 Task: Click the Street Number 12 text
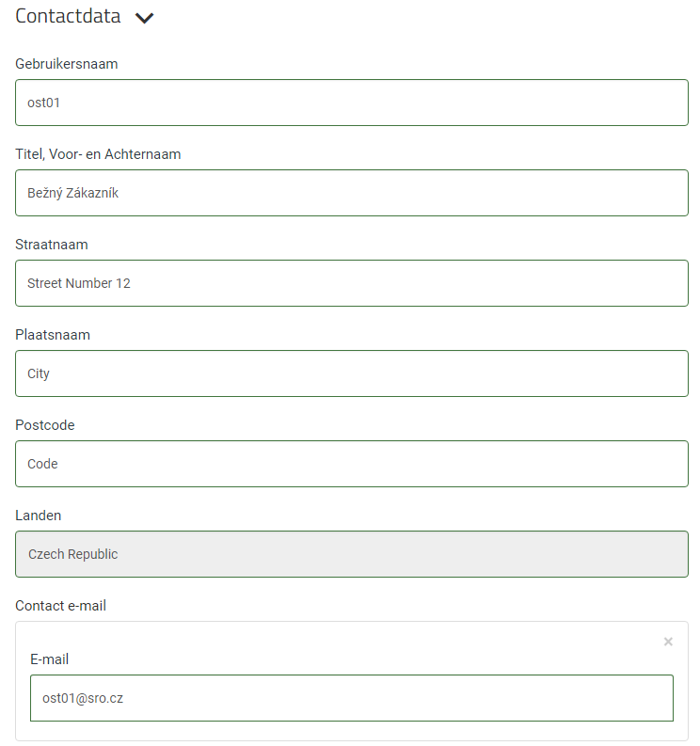[78, 283]
